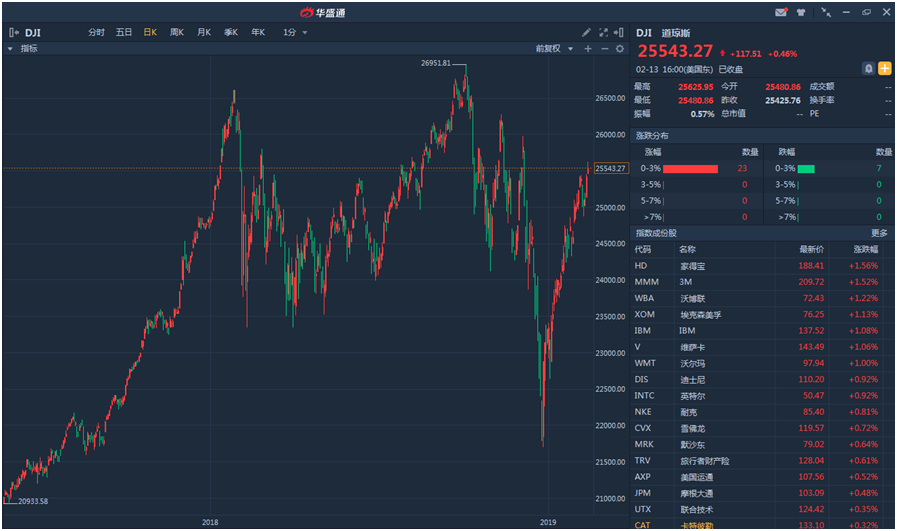
Task: Shrink window with compact mode arrows icon
Action: [x=826, y=12]
